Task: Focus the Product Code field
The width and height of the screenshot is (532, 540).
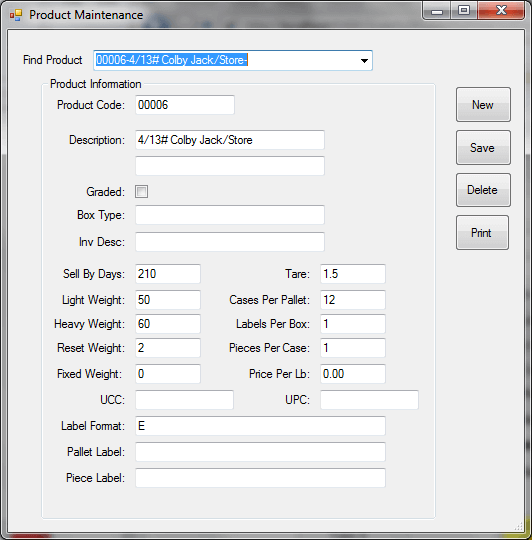Action: tap(185, 105)
